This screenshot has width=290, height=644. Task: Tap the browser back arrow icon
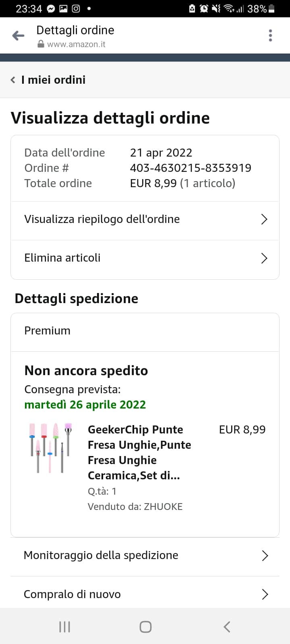[x=19, y=36]
